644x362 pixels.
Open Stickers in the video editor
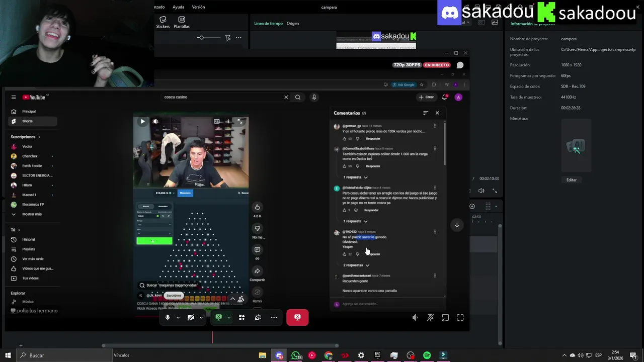click(163, 22)
